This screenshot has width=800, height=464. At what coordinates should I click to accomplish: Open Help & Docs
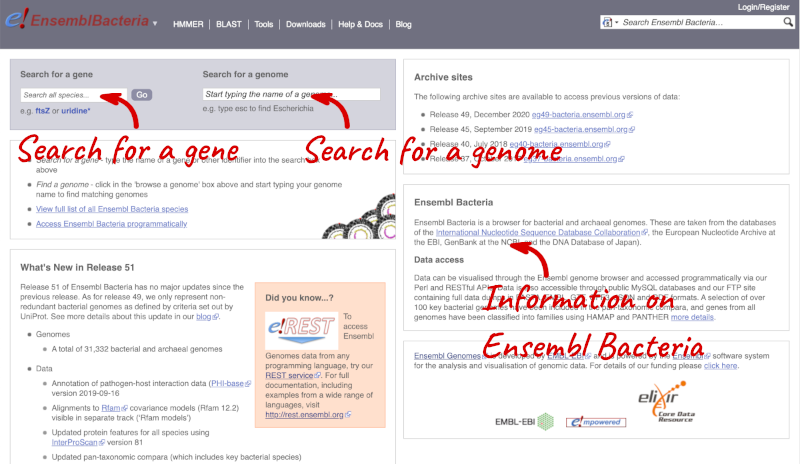(360, 24)
